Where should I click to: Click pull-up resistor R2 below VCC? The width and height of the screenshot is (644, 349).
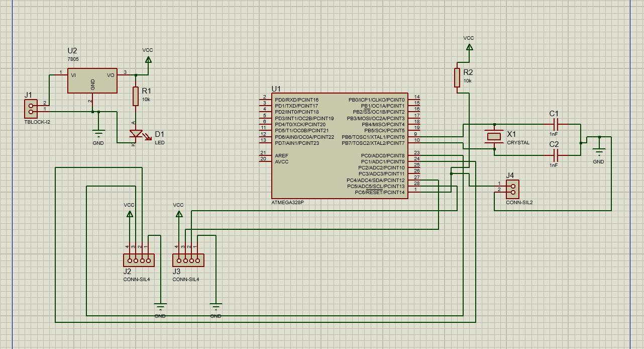458,78
